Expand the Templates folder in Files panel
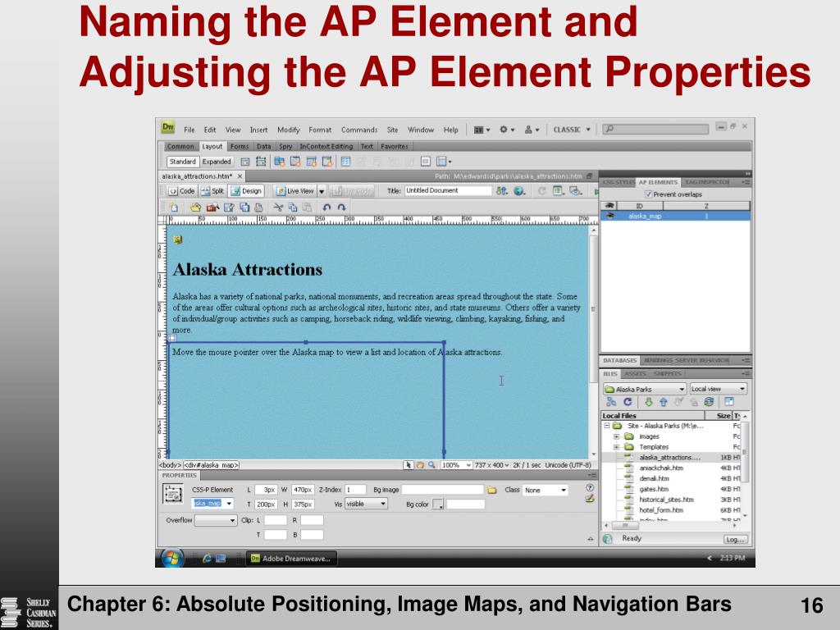The image size is (840, 630). (616, 447)
